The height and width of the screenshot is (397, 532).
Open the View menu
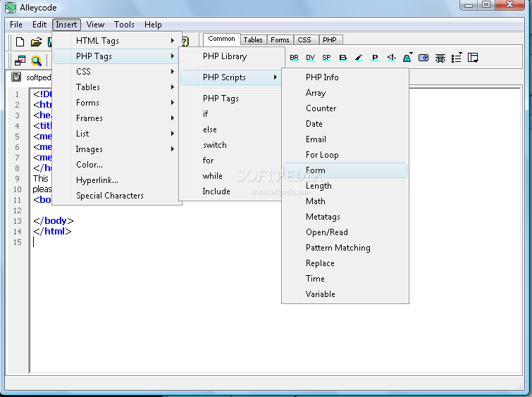tap(95, 25)
